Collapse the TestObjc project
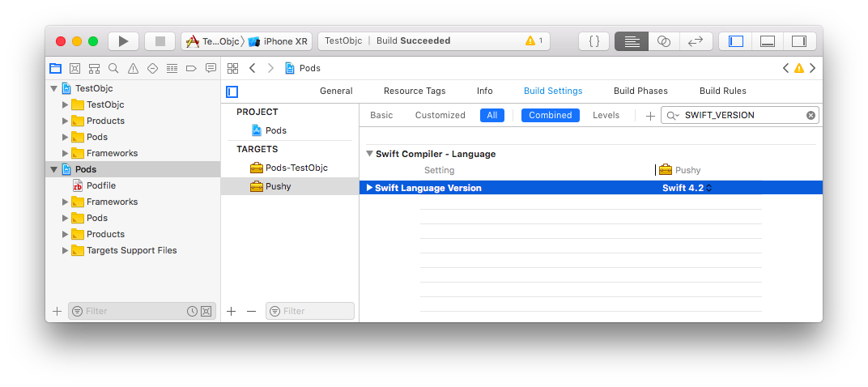This screenshot has height=387, width=868. (x=53, y=88)
